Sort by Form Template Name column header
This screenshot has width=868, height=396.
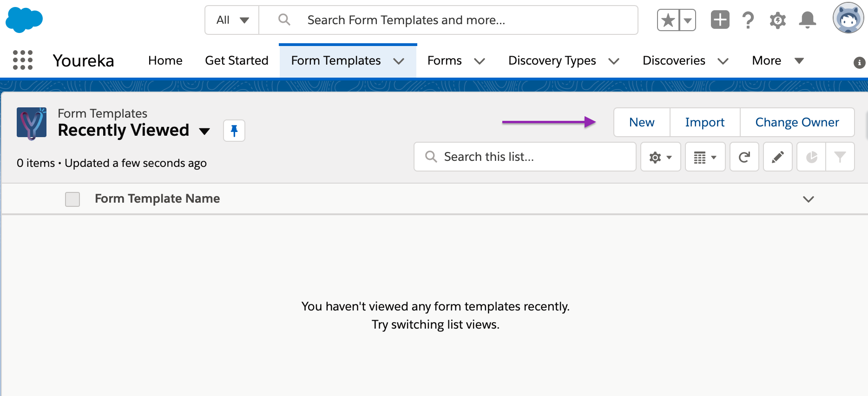[x=157, y=198]
